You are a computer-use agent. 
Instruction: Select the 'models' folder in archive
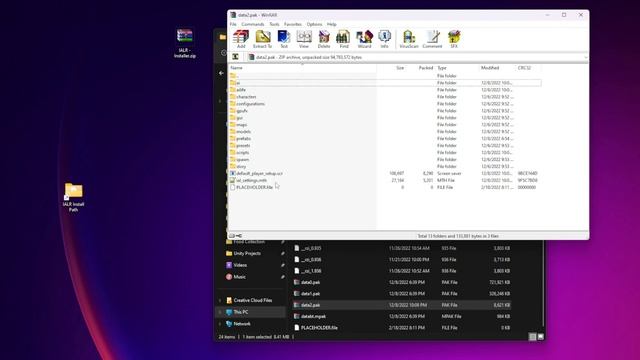coord(385,131)
